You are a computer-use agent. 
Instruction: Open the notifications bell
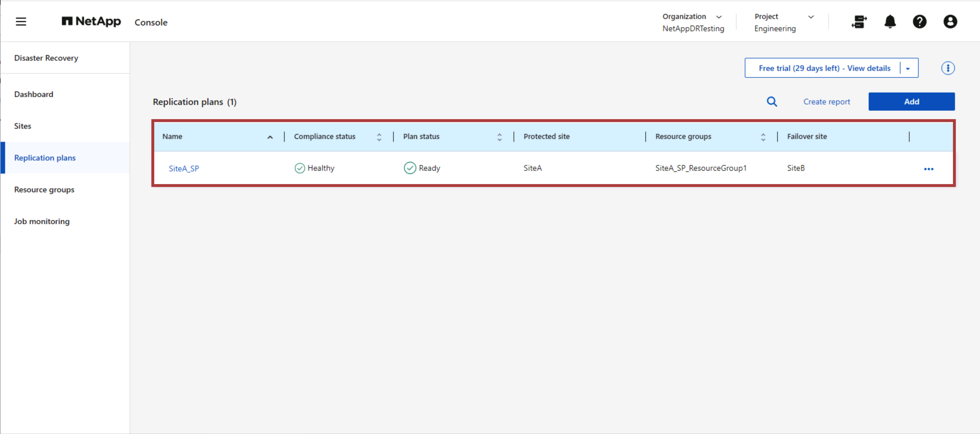[890, 22]
